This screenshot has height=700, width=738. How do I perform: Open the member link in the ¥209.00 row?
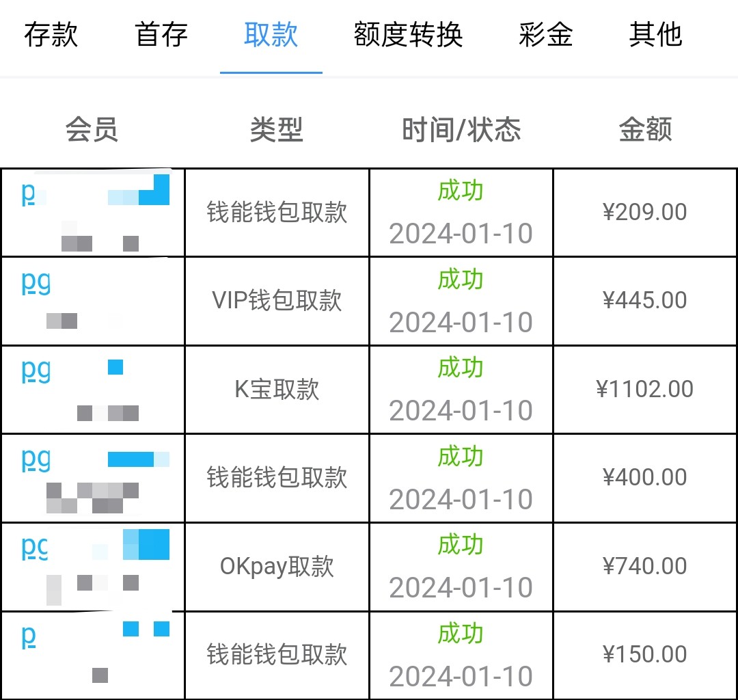coord(29,195)
